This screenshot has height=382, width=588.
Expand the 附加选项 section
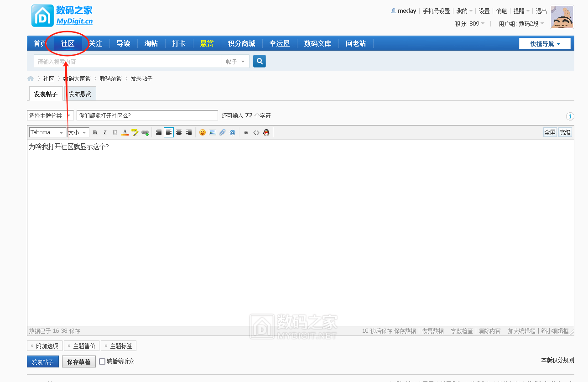(45, 346)
